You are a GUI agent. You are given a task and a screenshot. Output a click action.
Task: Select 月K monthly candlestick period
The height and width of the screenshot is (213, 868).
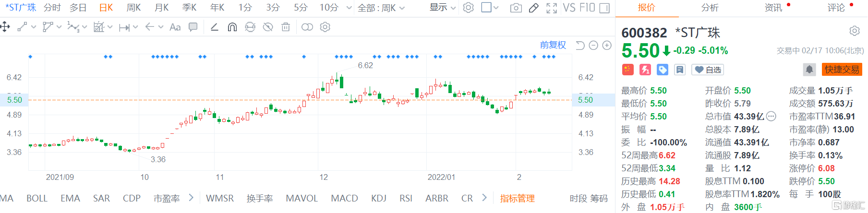tap(161, 8)
